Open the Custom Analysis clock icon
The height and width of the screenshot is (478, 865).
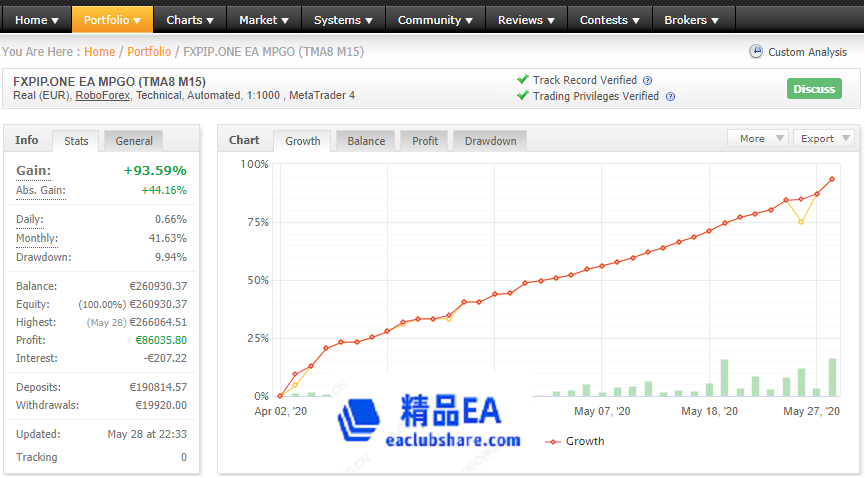[x=755, y=51]
